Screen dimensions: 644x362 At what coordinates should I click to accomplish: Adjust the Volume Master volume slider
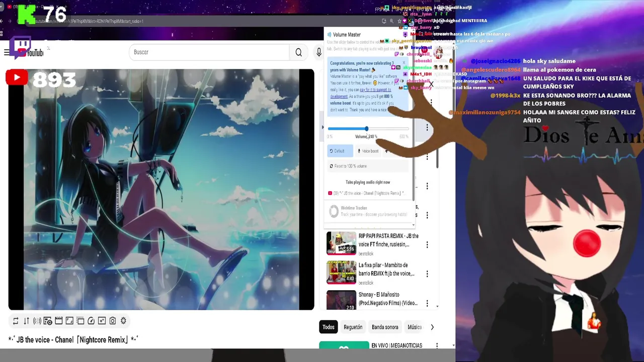coord(368,129)
